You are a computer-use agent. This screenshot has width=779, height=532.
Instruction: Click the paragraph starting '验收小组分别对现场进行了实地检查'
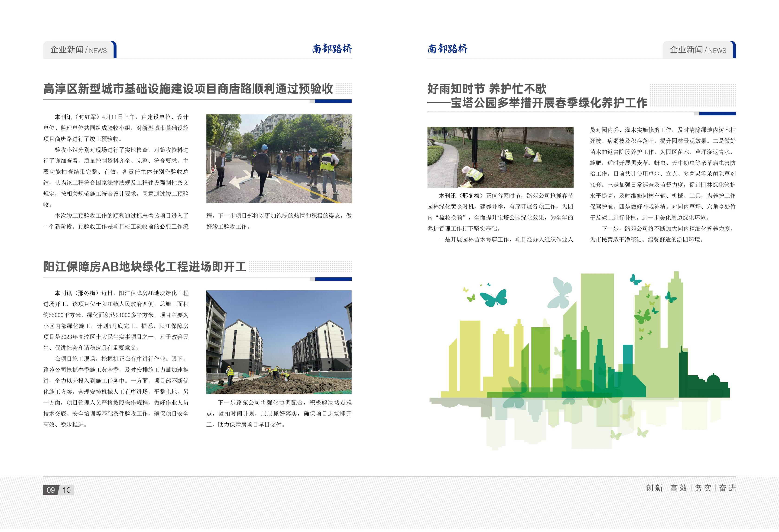[x=116, y=177]
